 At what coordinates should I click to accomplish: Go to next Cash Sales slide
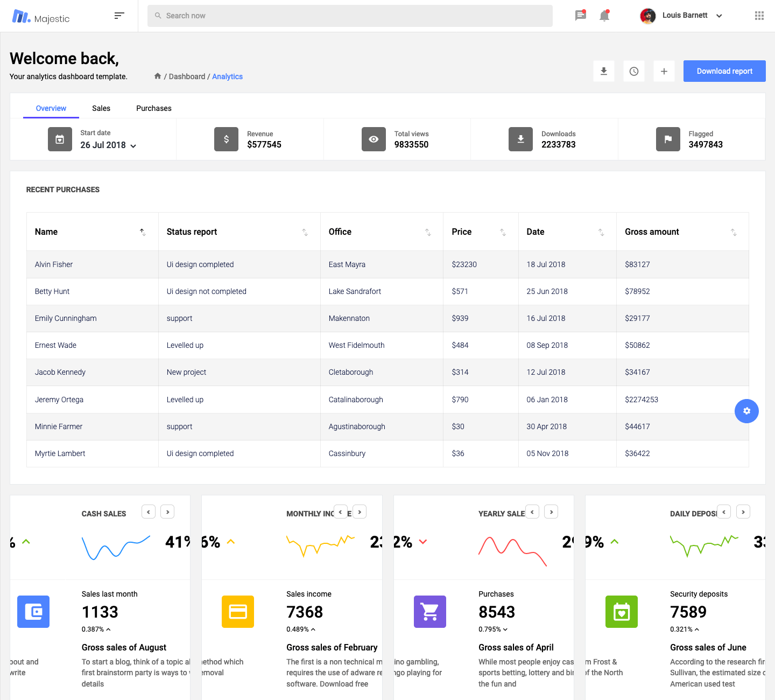168,512
